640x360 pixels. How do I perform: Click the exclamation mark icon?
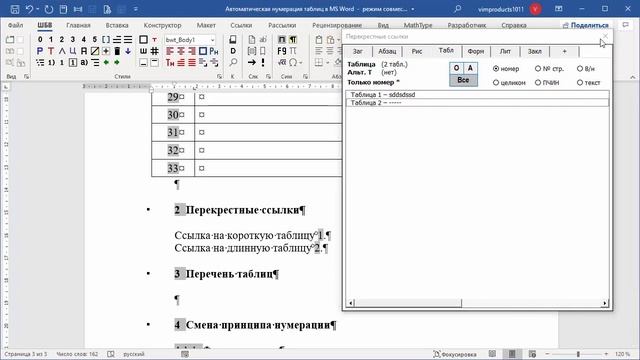(263, 62)
